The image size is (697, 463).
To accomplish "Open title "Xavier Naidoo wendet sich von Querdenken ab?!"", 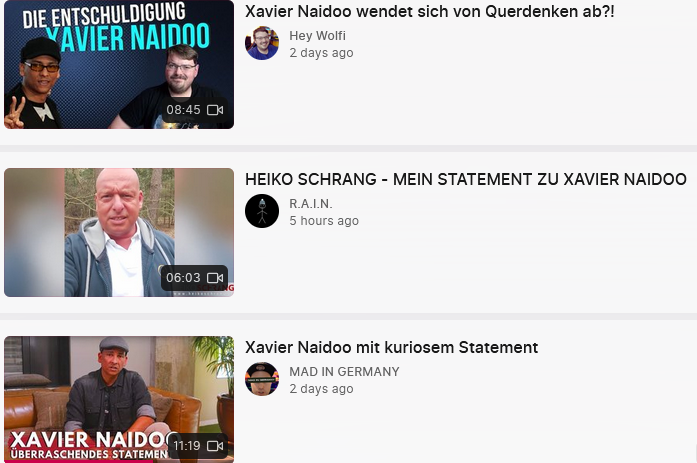I will [429, 12].
